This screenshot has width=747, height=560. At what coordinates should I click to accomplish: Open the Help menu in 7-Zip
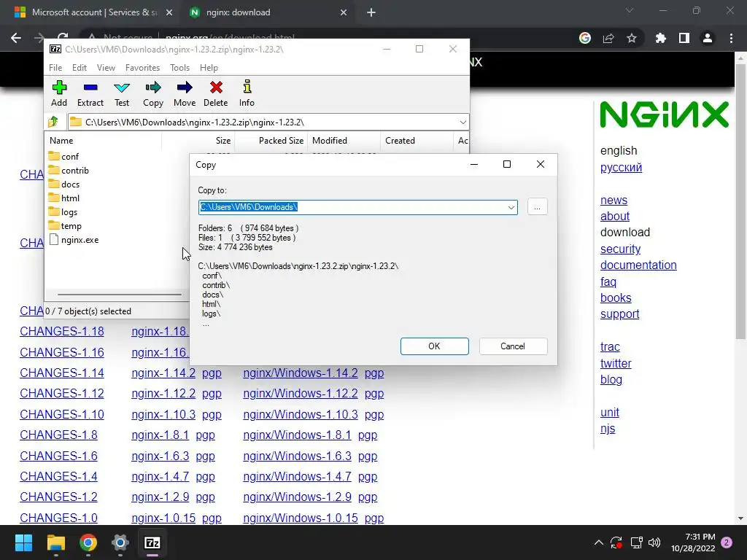click(x=209, y=68)
